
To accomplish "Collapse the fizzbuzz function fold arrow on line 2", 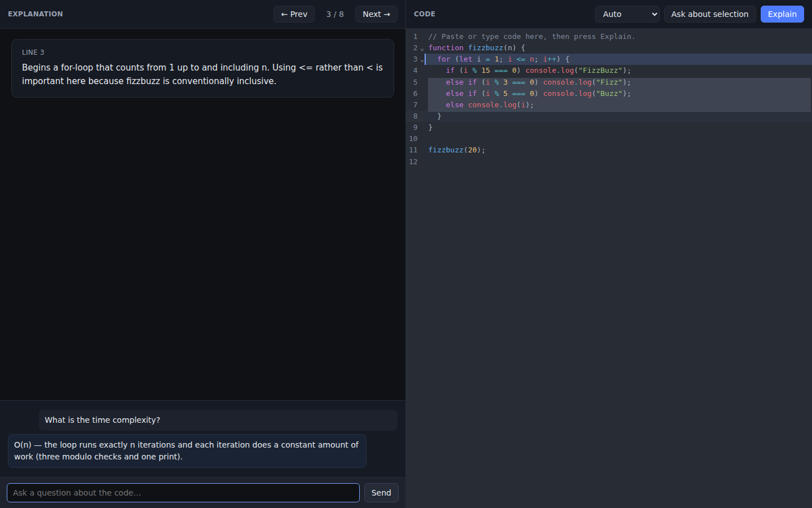I will (422, 49).
